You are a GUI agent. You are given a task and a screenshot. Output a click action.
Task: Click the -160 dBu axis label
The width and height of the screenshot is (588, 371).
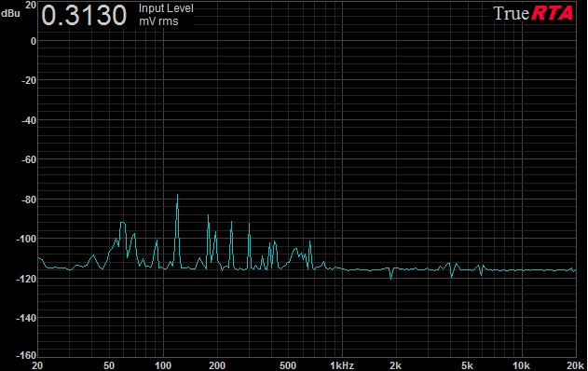(x=26, y=355)
